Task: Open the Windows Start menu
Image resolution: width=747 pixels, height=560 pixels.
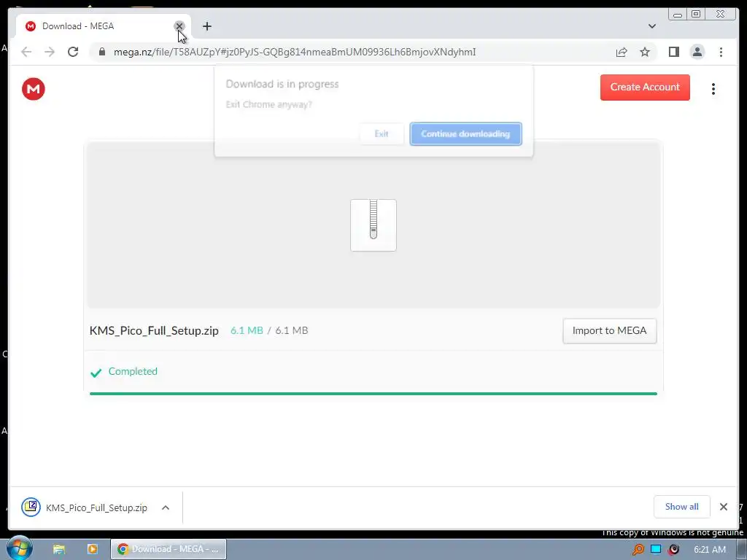Action: coord(19,548)
